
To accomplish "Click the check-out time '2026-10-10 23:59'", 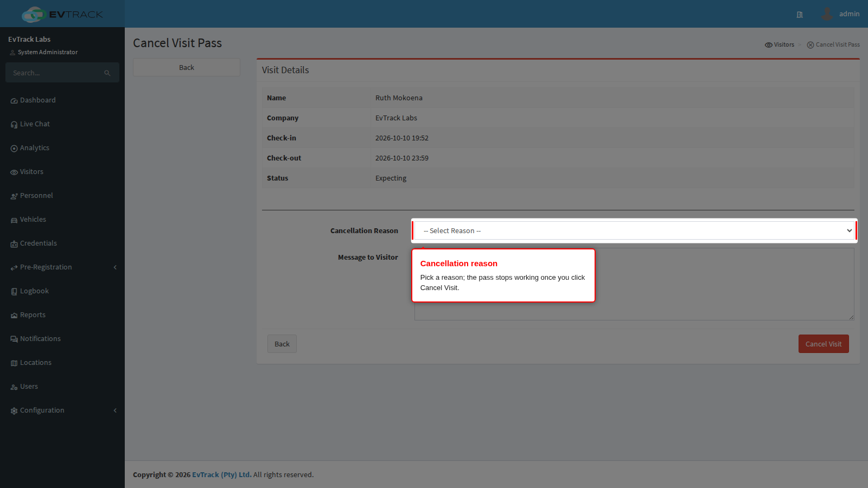I will pyautogui.click(x=402, y=158).
